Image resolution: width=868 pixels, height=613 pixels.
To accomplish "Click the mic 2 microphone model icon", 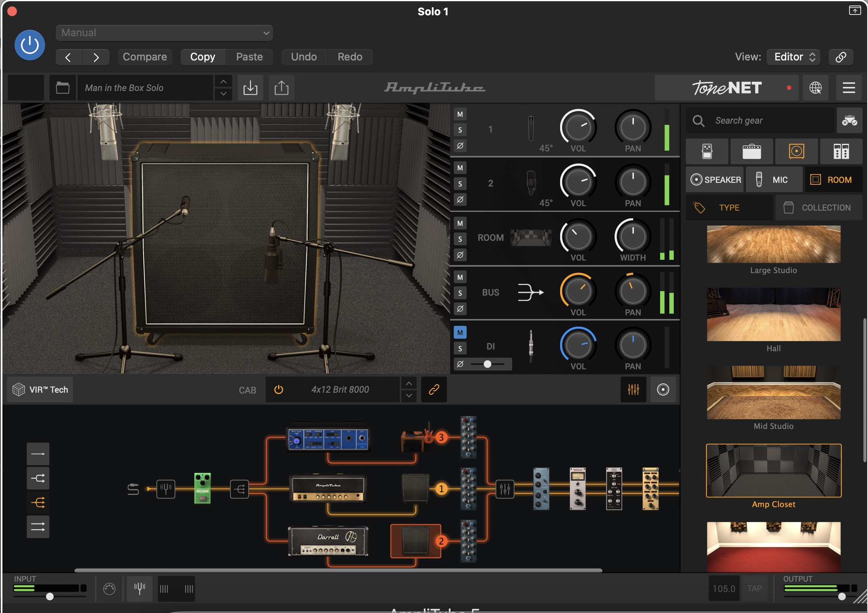I will click(532, 182).
